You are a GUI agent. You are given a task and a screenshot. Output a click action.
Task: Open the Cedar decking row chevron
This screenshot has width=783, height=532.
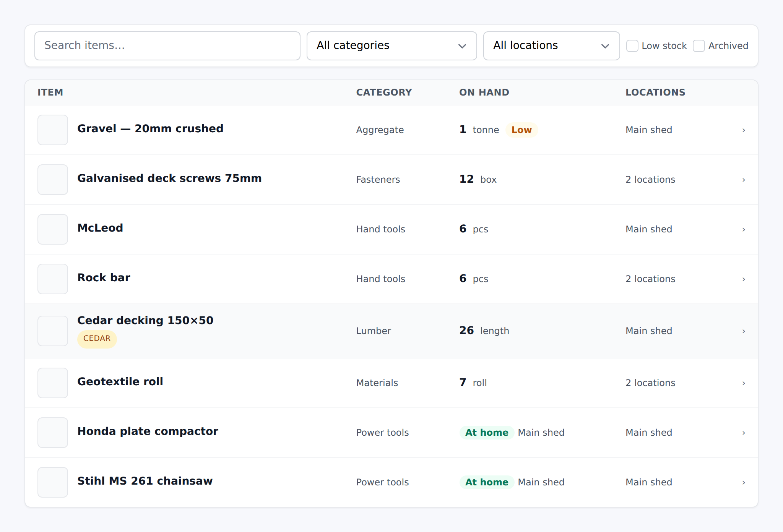744,331
